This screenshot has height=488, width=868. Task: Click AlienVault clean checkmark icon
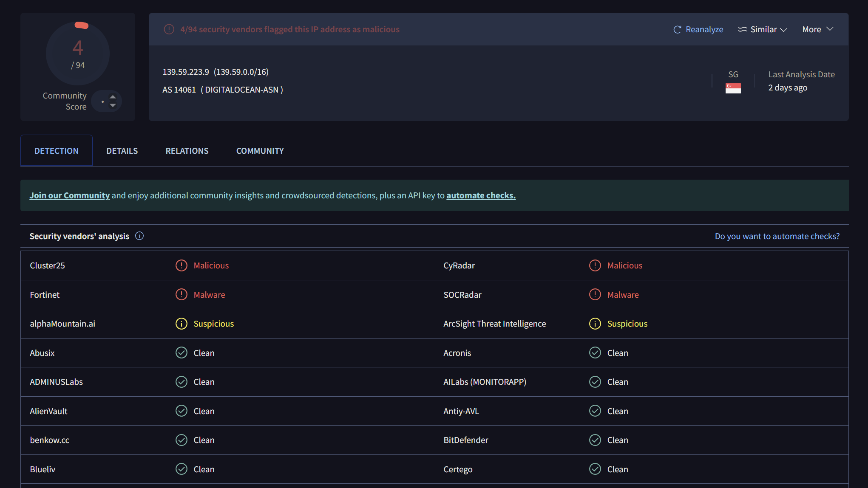pos(182,411)
